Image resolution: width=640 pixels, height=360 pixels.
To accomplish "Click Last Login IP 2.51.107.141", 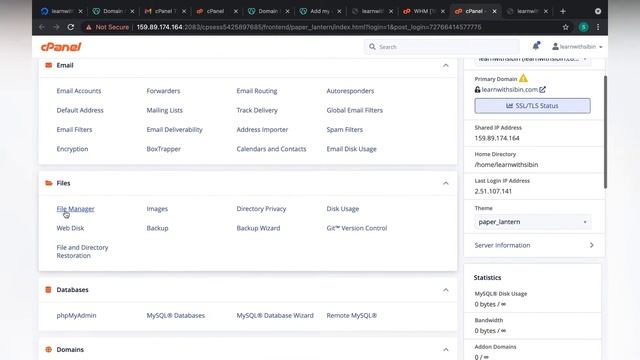I will [493, 191].
